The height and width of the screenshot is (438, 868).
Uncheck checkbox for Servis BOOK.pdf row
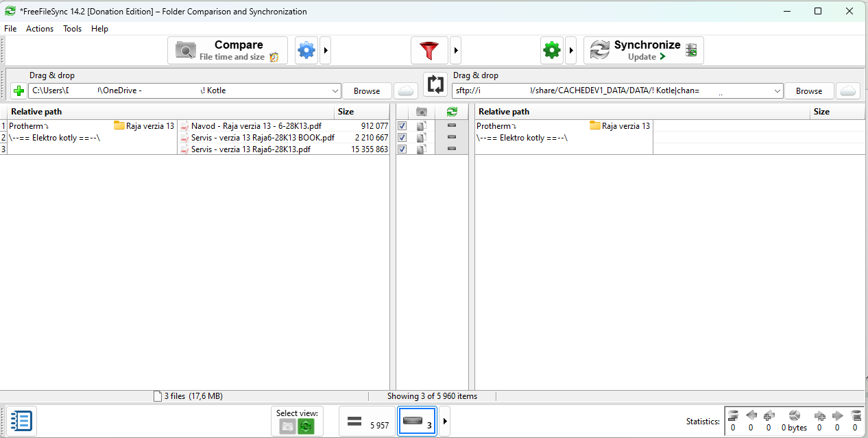[402, 138]
